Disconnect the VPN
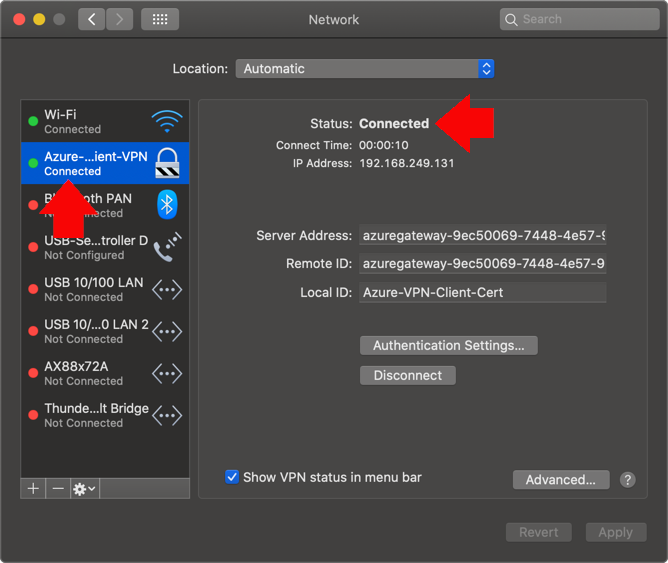The height and width of the screenshot is (563, 668). click(408, 375)
